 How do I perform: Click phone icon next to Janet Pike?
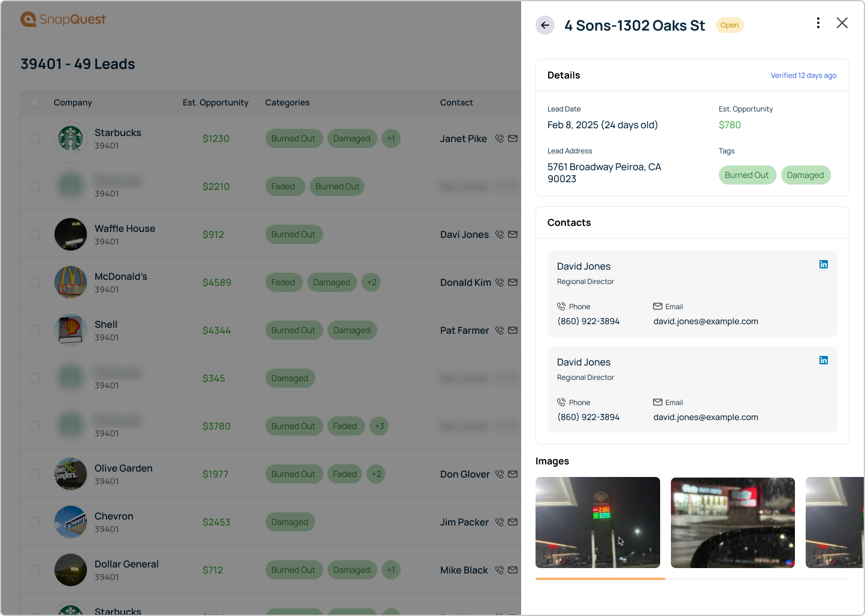click(x=499, y=138)
